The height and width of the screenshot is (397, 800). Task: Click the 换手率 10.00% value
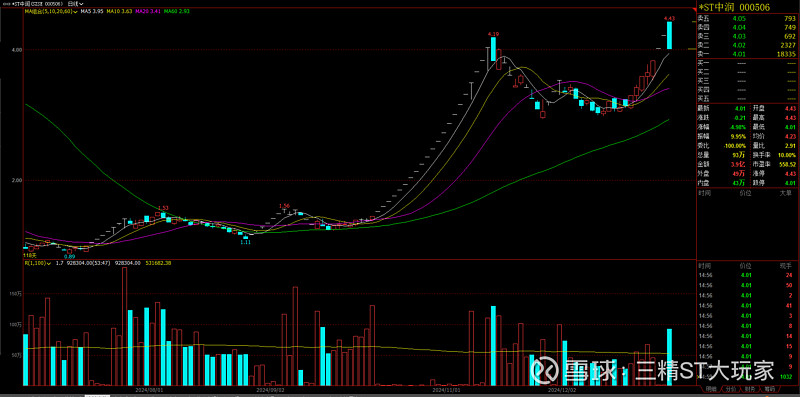pos(787,155)
